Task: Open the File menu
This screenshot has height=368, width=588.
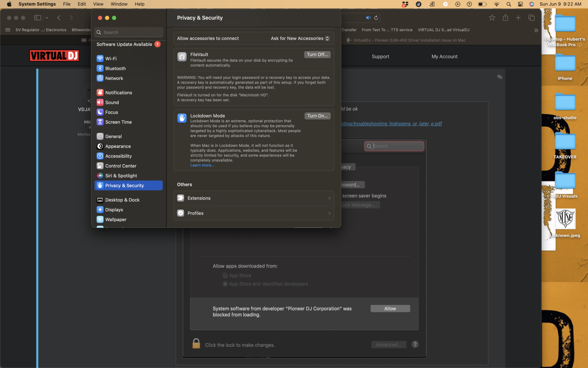Action: coord(67,4)
